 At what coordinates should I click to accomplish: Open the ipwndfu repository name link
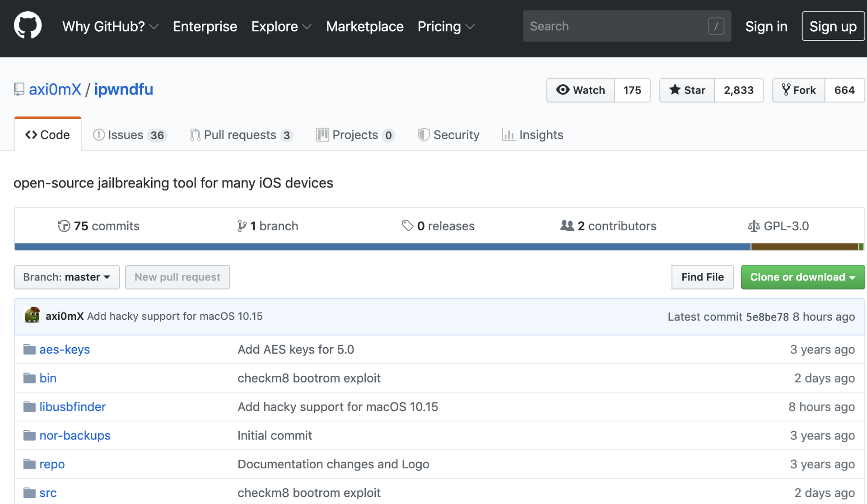(x=124, y=89)
